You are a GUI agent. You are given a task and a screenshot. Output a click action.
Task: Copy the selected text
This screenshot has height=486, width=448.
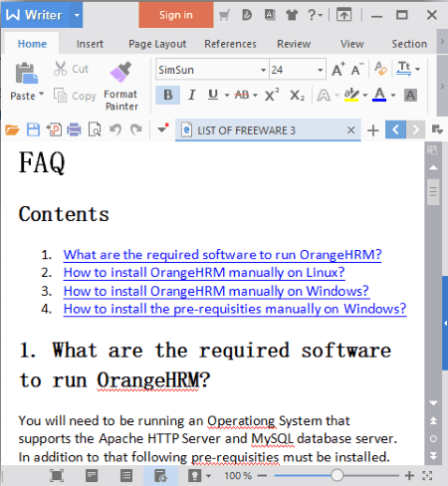(75, 96)
